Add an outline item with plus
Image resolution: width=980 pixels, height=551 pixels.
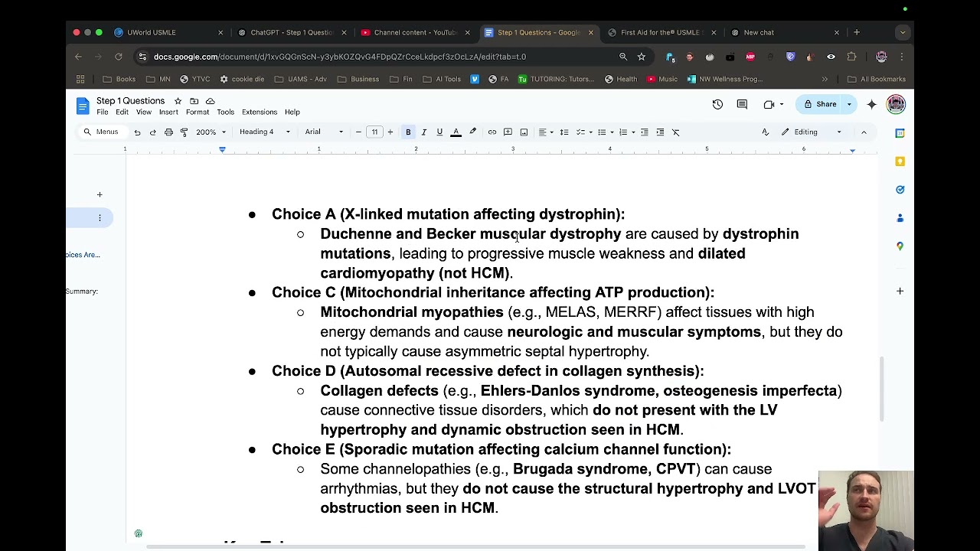pos(100,195)
